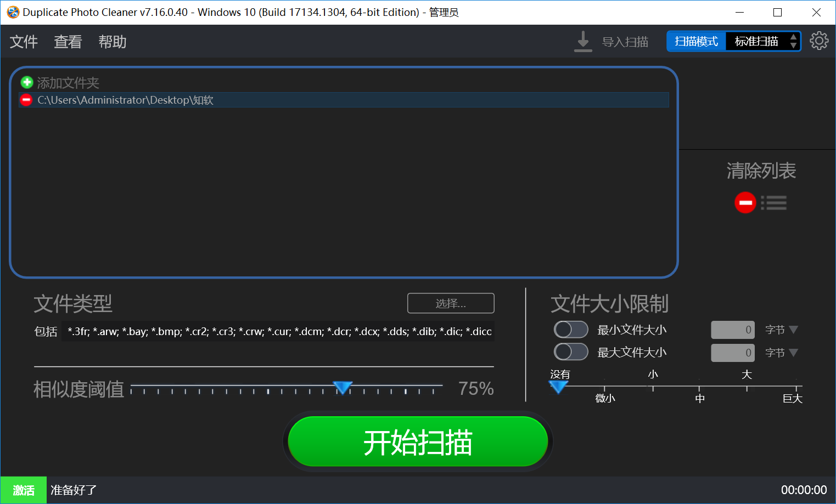
Task: Click the 开始扫描 button
Action: (418, 442)
